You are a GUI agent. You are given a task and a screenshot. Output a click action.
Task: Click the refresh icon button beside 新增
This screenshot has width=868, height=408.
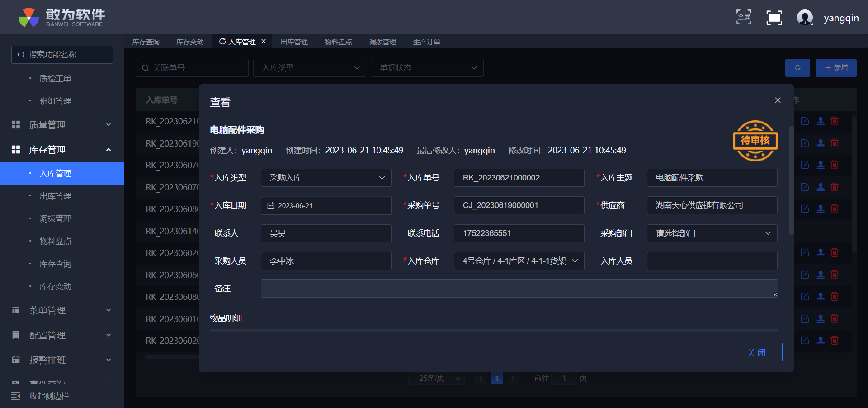pos(797,68)
